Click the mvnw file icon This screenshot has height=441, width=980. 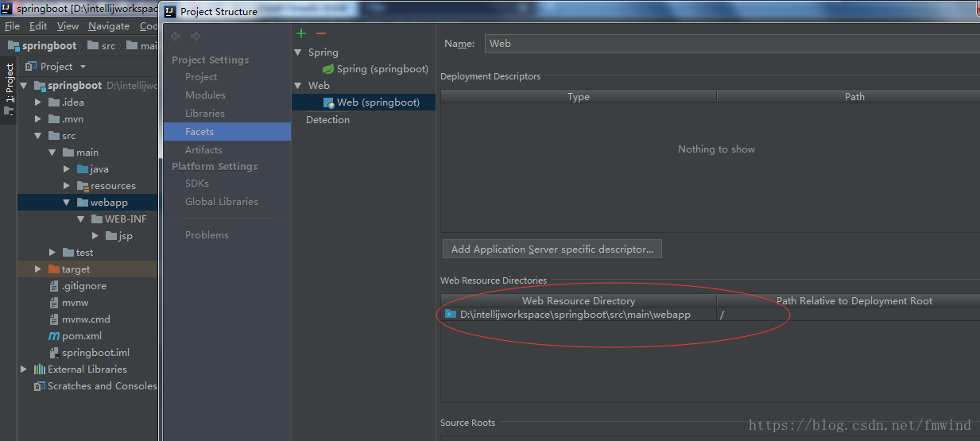click(54, 303)
